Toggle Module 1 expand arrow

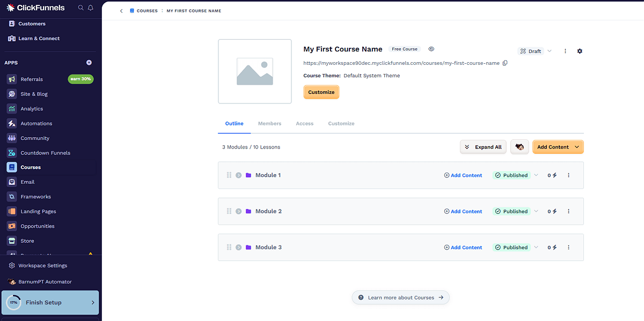[238, 175]
